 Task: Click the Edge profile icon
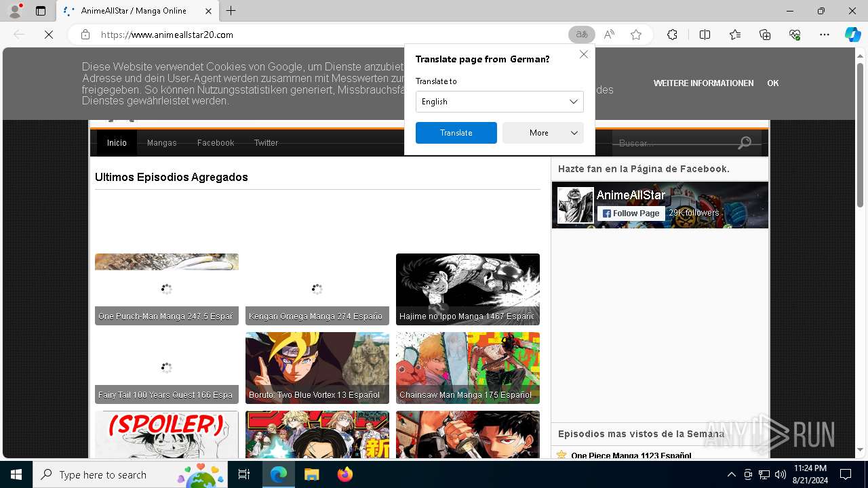point(15,11)
